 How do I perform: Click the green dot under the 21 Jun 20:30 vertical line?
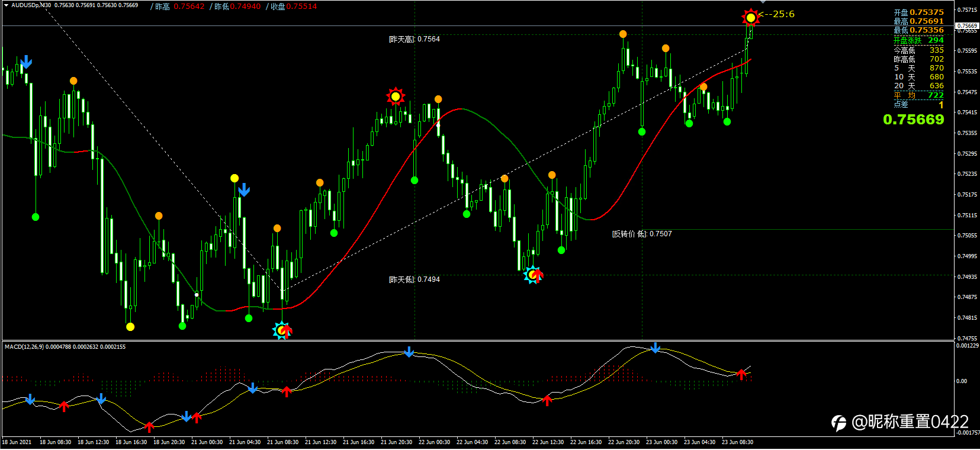415,181
